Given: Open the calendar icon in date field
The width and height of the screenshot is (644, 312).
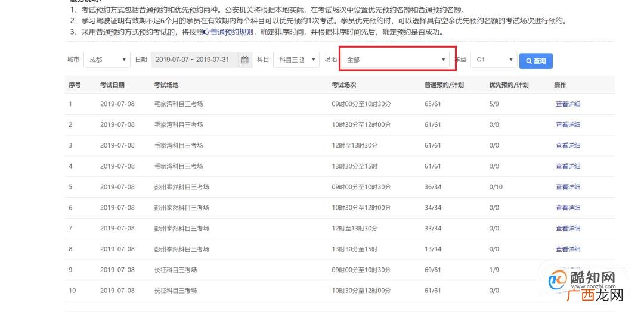Looking at the screenshot, I should click(245, 60).
